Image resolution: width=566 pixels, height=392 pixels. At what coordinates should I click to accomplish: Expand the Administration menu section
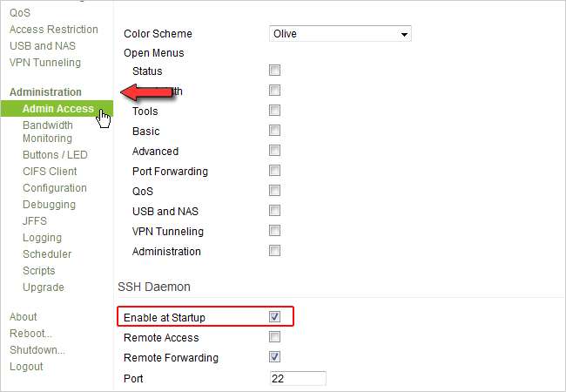[45, 92]
